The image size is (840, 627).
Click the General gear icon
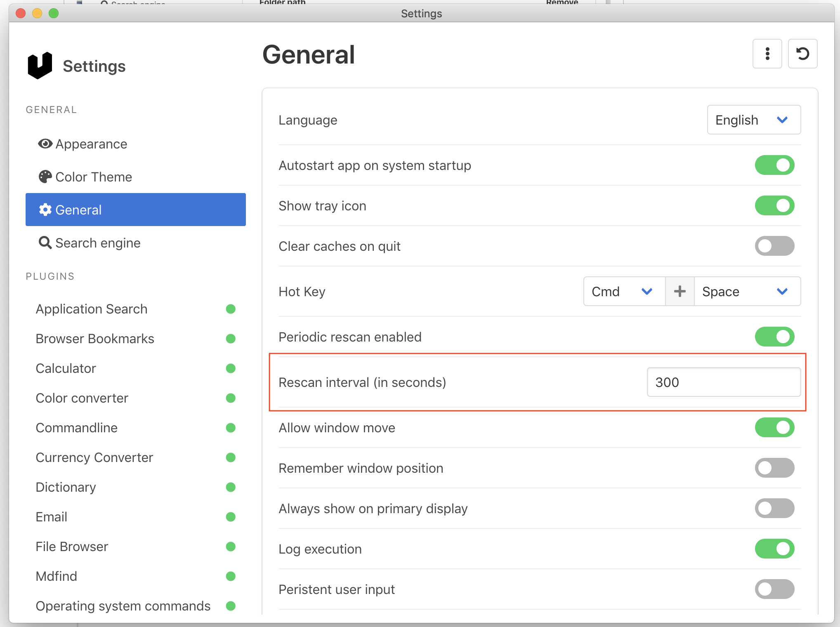point(45,210)
